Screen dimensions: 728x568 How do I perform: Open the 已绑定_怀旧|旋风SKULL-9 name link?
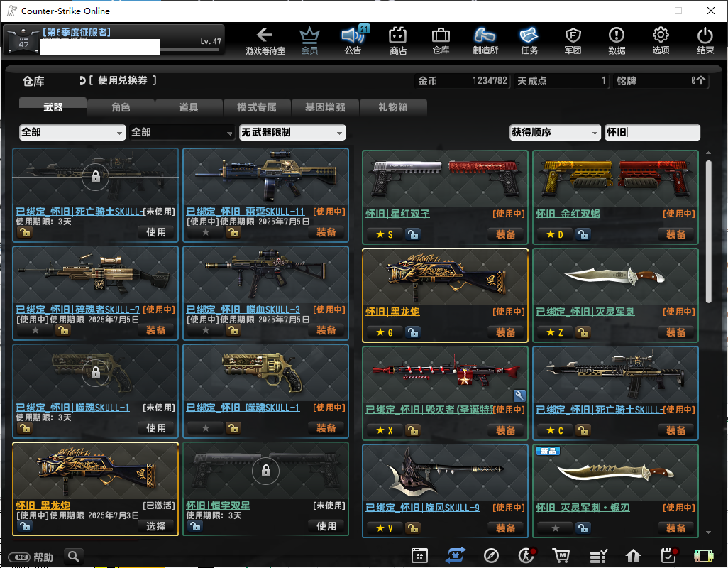[x=422, y=508]
